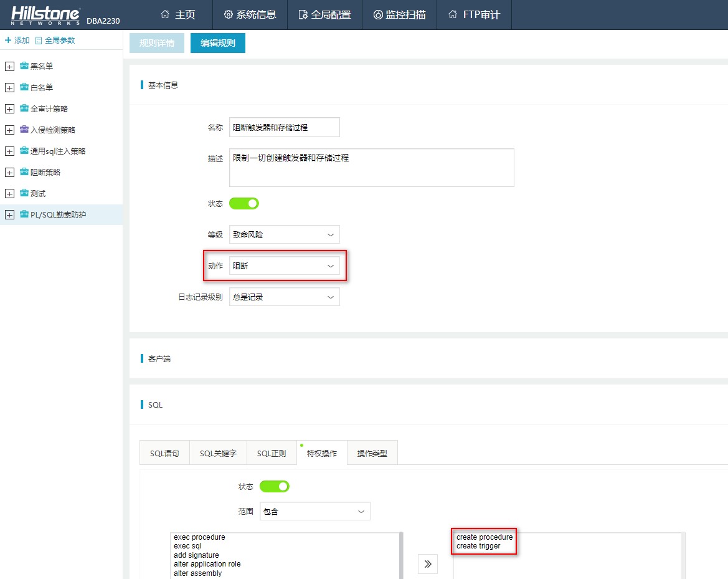Click the 编辑规则 button

(x=218, y=43)
